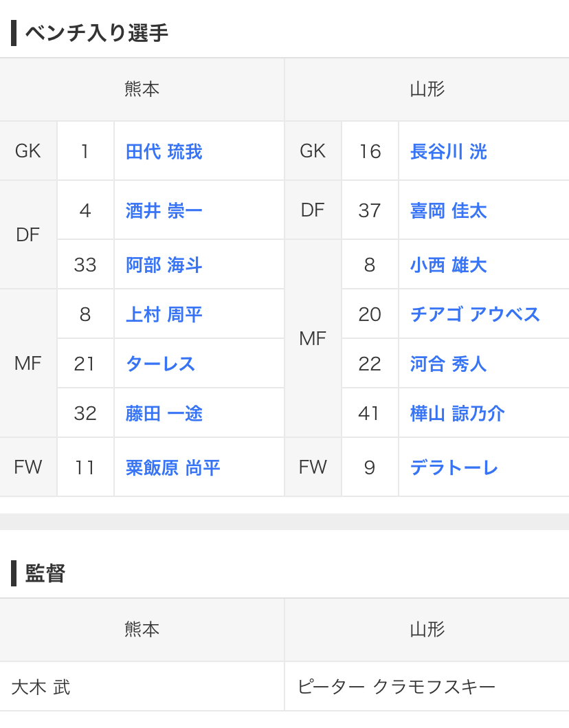Open player link 酒井 崇一
Viewport: 569px width, 728px height.
point(164,210)
